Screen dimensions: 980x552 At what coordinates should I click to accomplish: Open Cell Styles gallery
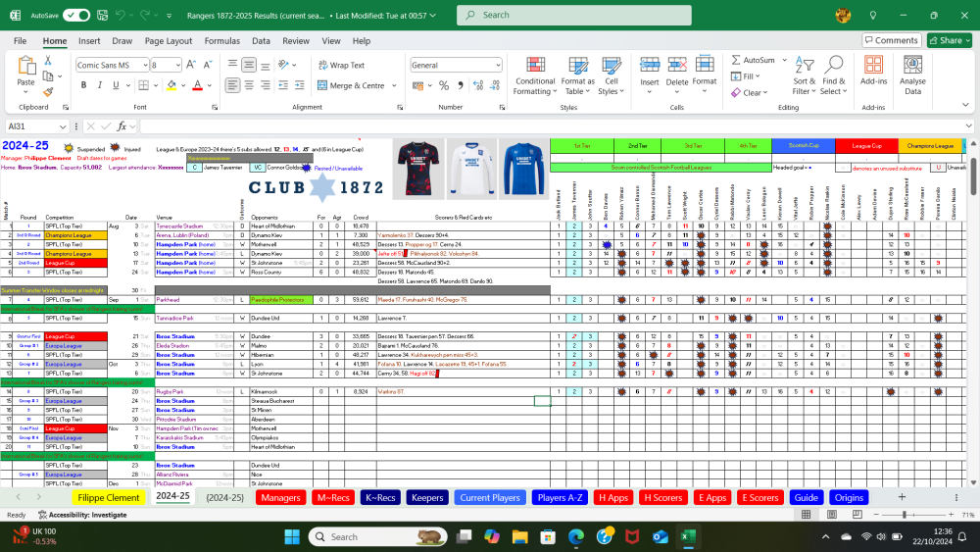coord(612,75)
